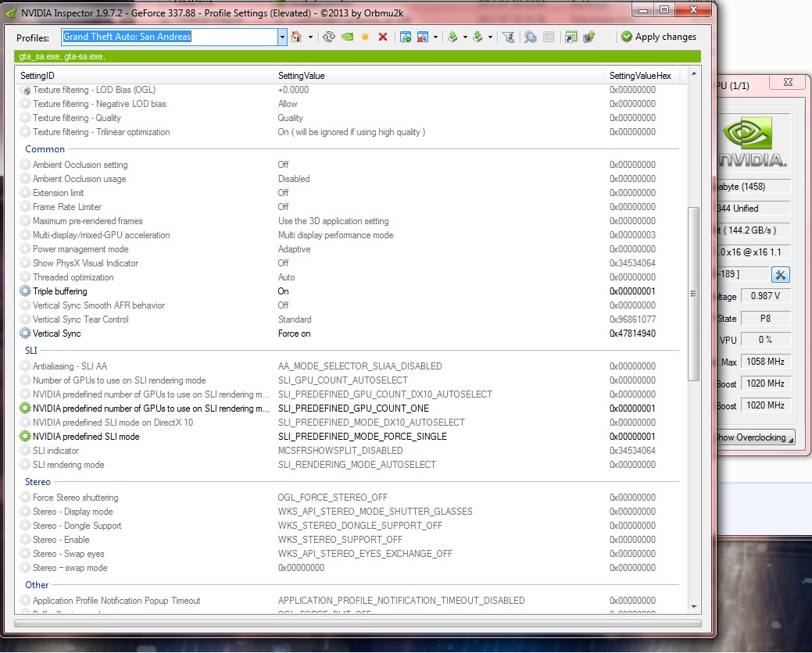The image size is (812, 653).
Task: Click green gear icon for NVIDIA predefined SLI mode
Action: point(25,436)
